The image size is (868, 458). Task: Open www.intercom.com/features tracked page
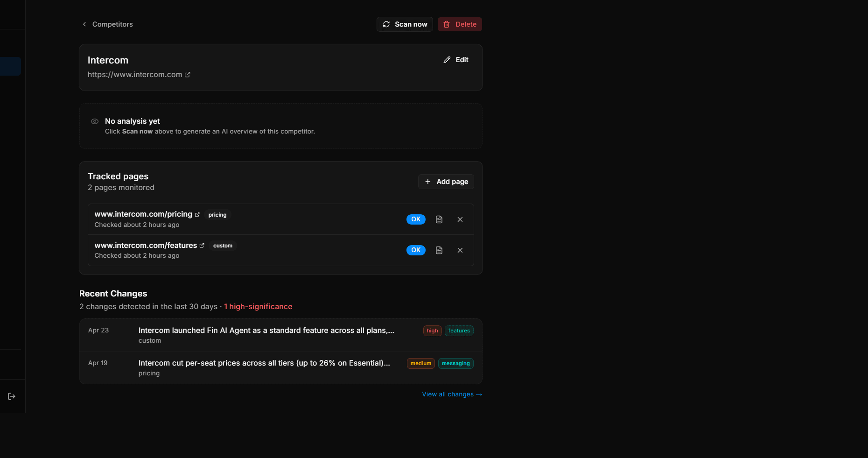(146, 246)
